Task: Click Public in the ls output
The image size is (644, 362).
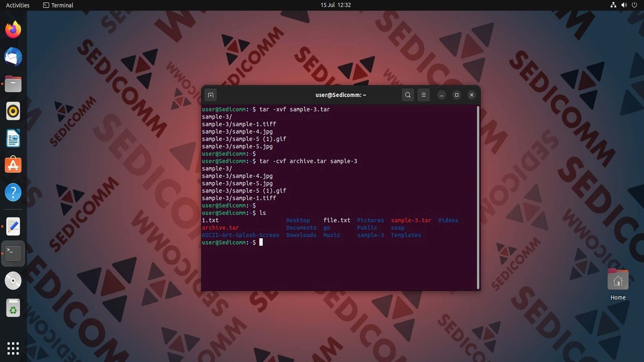Action: point(367,228)
